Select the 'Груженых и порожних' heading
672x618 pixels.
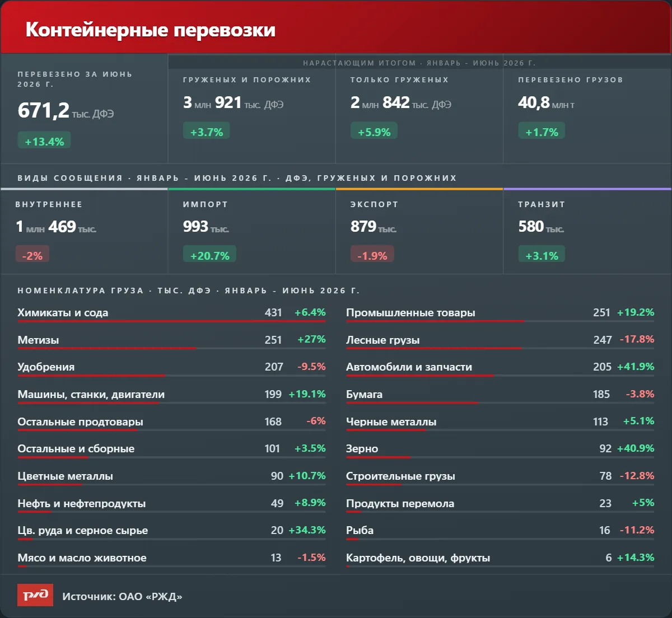coord(247,80)
